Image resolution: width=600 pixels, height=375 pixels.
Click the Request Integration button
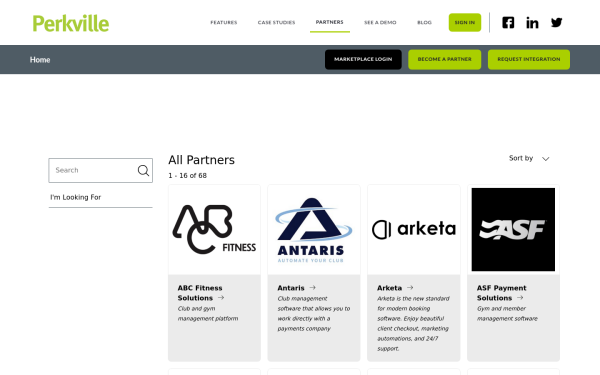coord(528,59)
